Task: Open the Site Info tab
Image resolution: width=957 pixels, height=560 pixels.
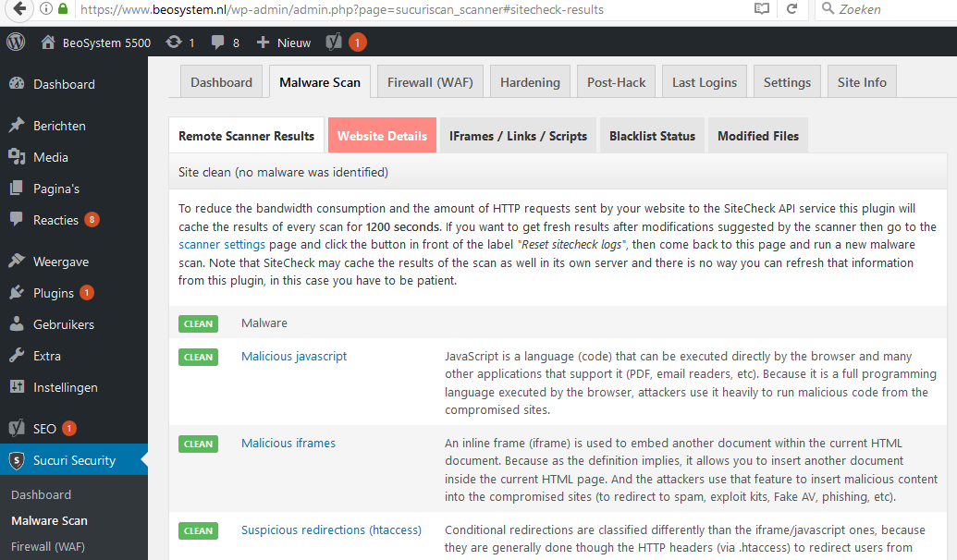Action: 862,81
